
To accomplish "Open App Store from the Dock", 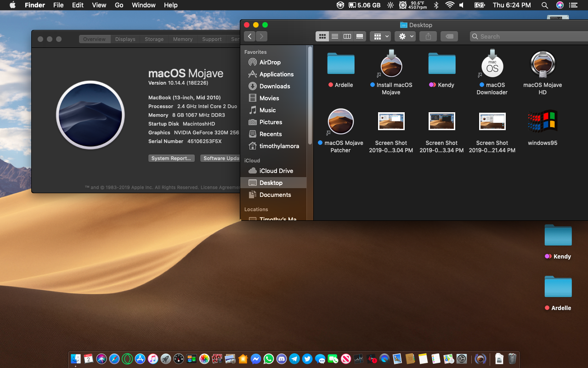I will [140, 358].
